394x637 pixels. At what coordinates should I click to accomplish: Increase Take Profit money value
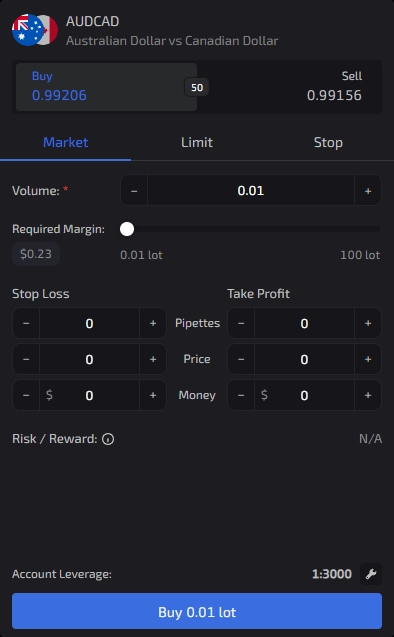pyautogui.click(x=368, y=395)
